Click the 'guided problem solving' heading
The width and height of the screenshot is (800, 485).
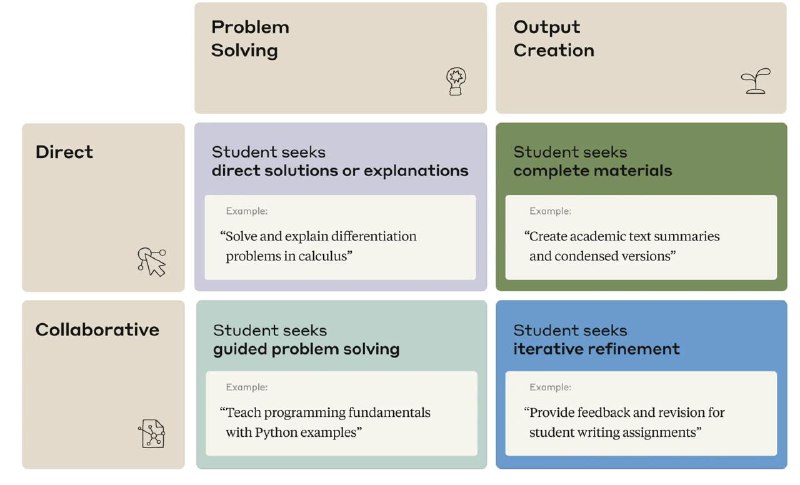coord(306,349)
